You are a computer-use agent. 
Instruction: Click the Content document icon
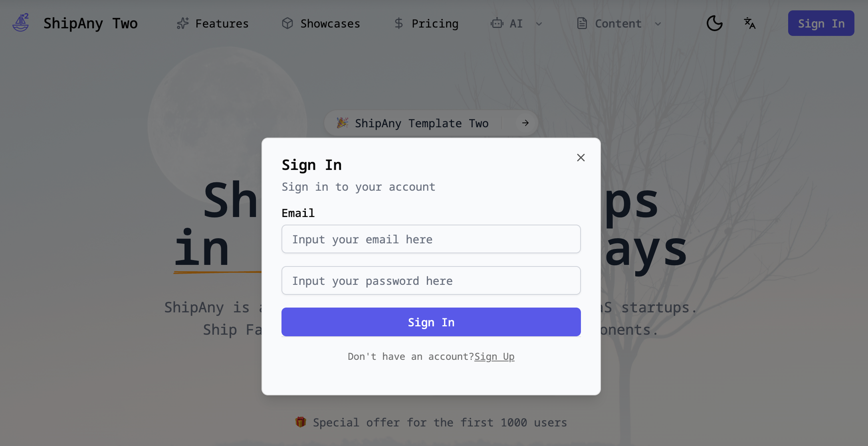tap(582, 24)
